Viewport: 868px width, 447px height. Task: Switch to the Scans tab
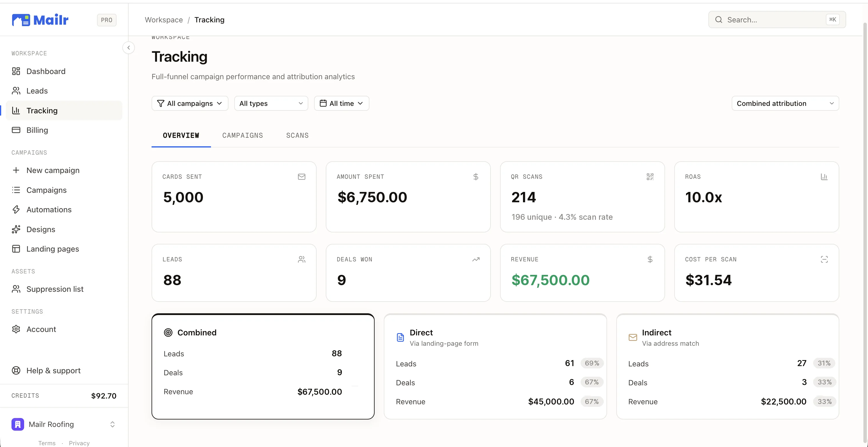(297, 135)
